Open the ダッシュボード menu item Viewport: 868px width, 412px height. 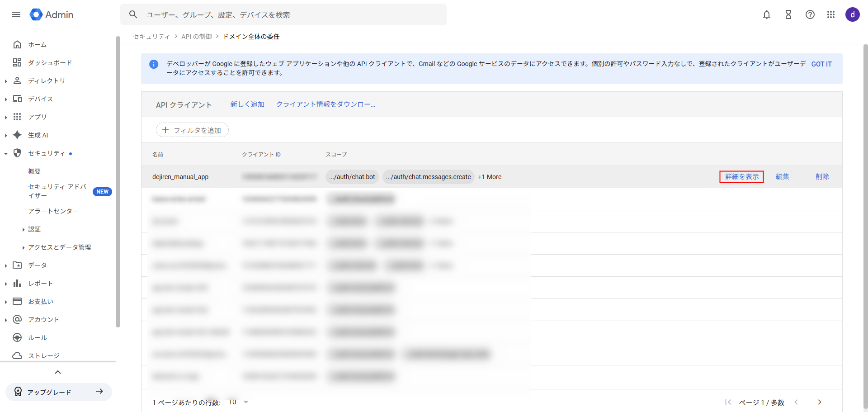point(50,62)
